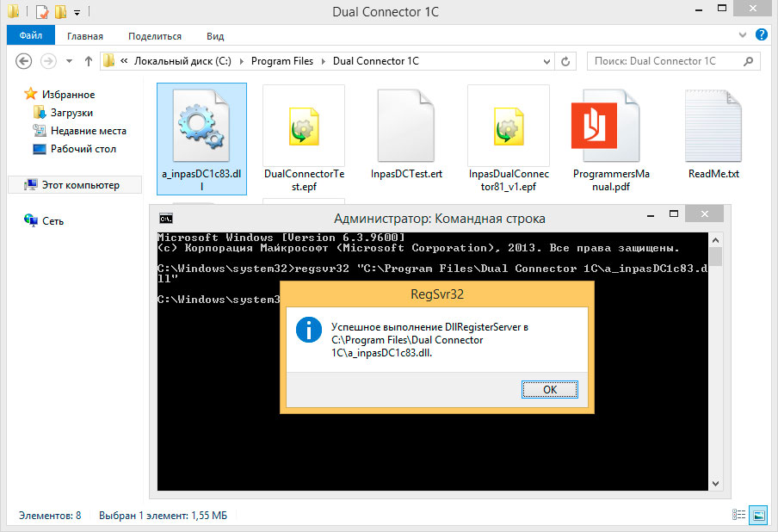The image size is (778, 532).
Task: Switch to details view layout
Action: coord(738,515)
